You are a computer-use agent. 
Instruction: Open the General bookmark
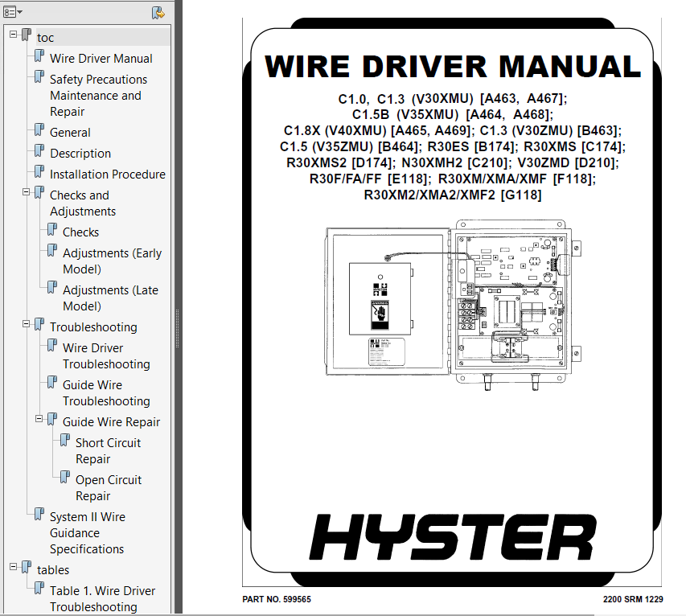70,133
